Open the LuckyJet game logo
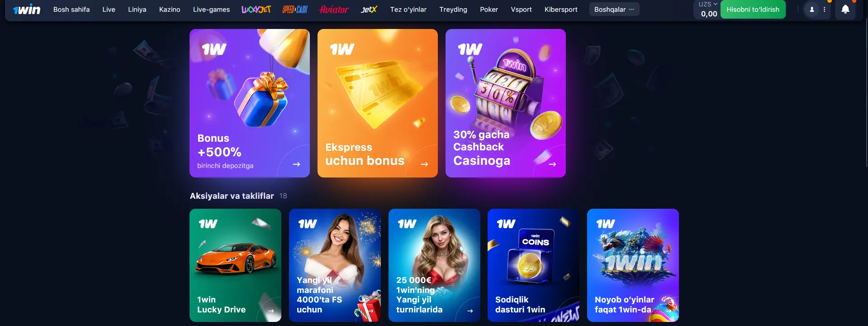The width and height of the screenshot is (868, 326). click(x=256, y=10)
